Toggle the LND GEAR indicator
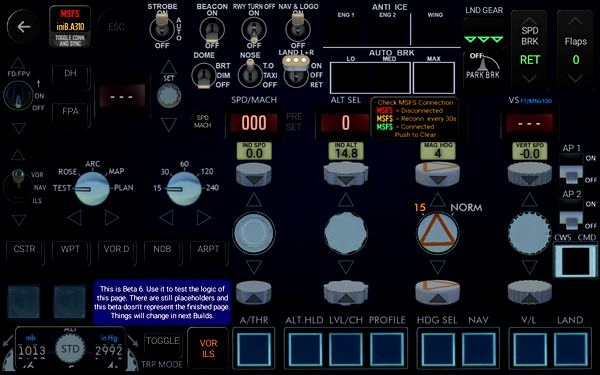The image size is (600, 375). pyautogui.click(x=484, y=34)
